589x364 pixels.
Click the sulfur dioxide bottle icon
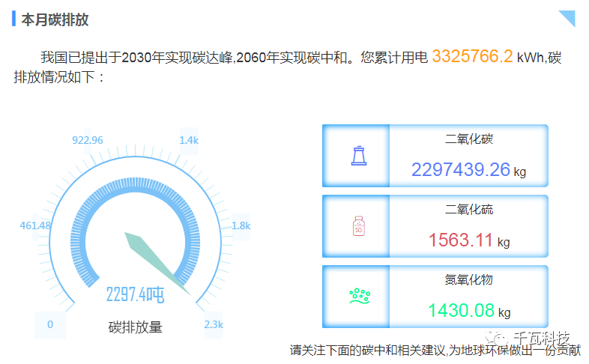(357, 226)
